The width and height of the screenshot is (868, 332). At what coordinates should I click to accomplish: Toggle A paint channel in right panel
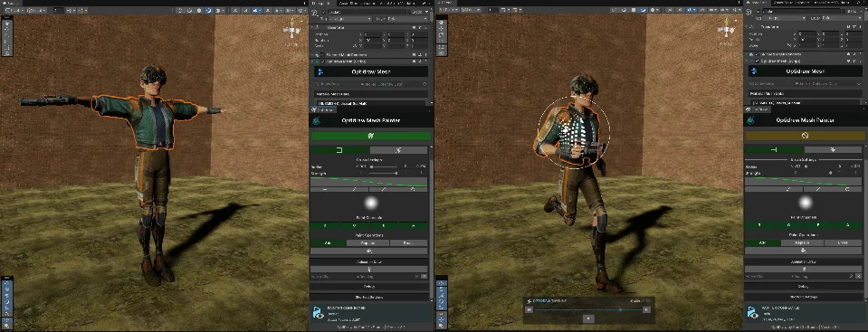[847, 225]
